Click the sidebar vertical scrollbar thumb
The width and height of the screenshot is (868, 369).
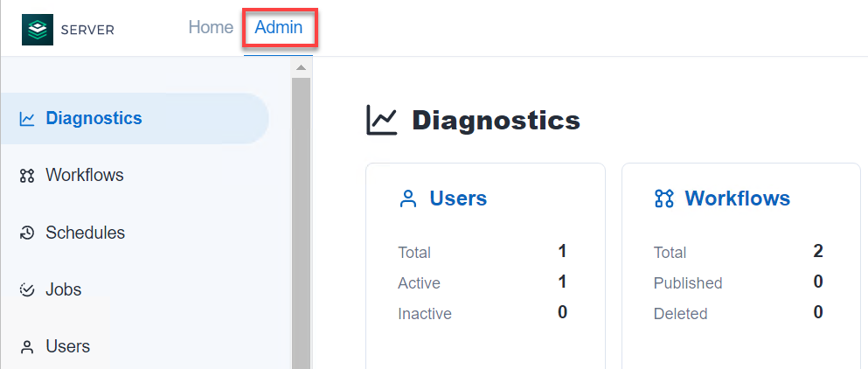coord(301,219)
